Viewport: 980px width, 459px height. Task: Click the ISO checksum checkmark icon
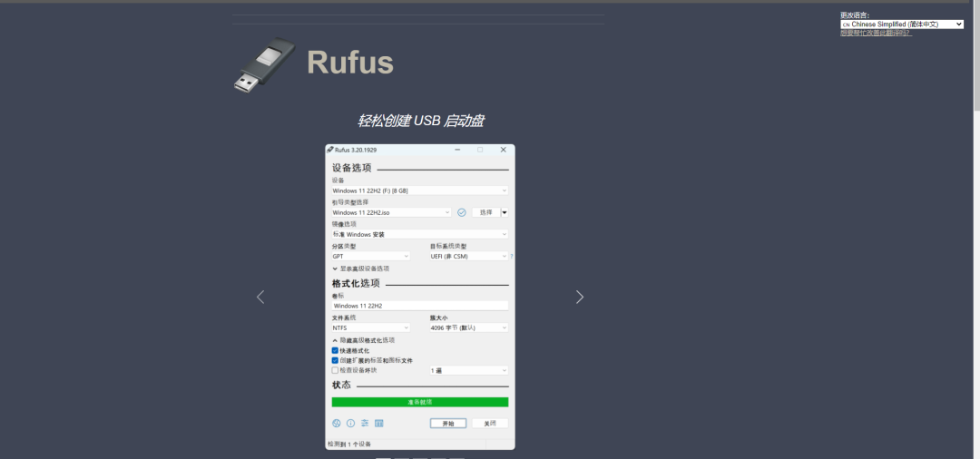(462, 212)
